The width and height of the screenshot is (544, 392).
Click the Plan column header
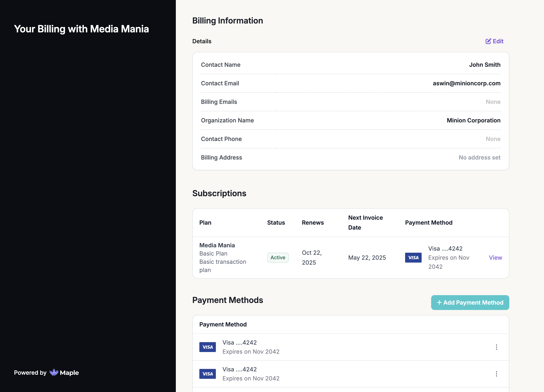(205, 223)
